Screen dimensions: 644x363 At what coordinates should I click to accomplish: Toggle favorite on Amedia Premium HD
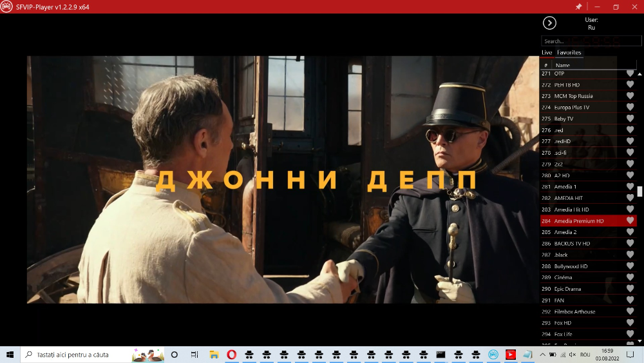coord(630,221)
